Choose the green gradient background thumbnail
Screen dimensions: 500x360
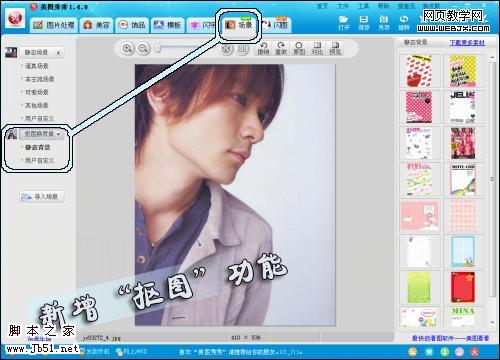419,287
